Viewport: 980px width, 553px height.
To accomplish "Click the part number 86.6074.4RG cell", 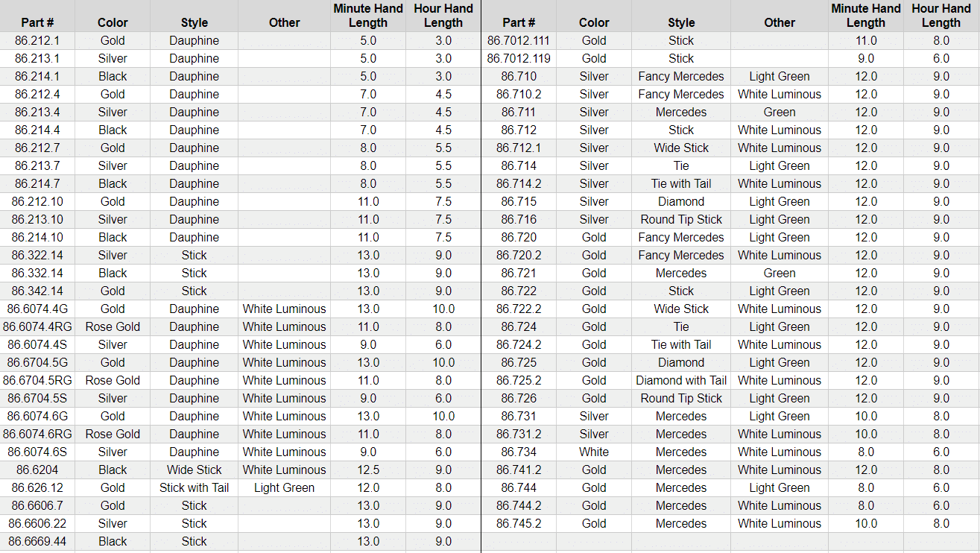I will tap(37, 326).
